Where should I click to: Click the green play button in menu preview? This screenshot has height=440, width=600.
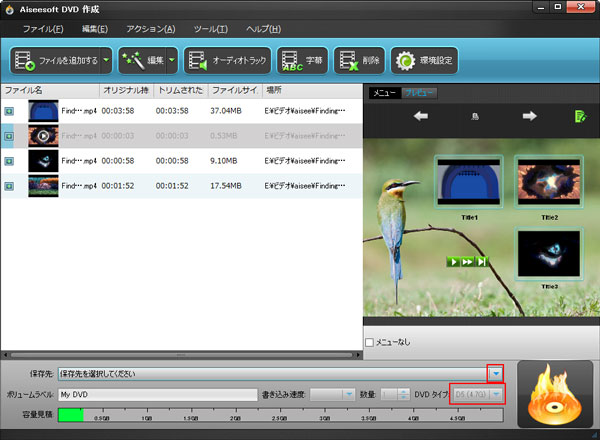[453, 262]
